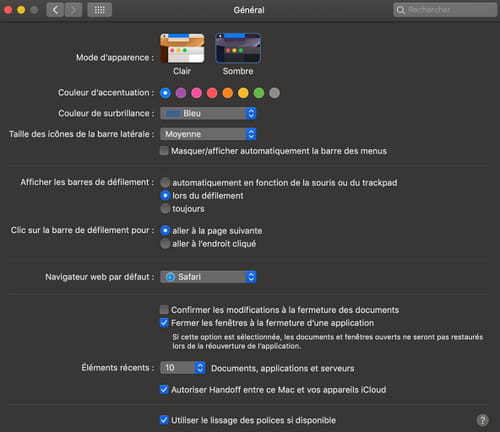Show all preferences grid icon
Viewport: 500px width, 432px height.
point(99,10)
